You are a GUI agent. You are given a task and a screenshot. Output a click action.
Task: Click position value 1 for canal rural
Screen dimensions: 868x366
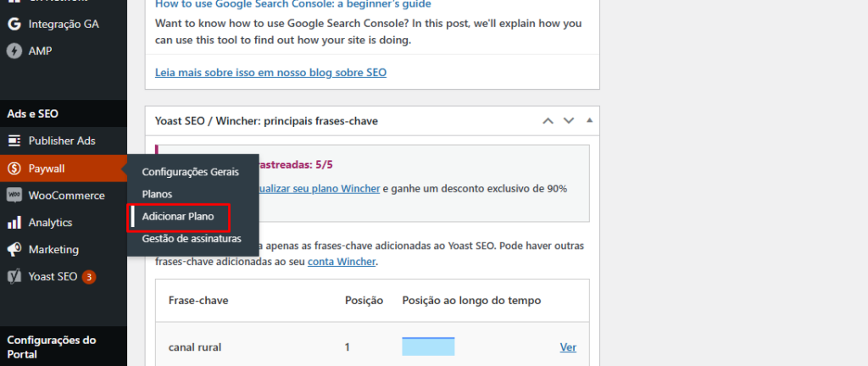click(347, 347)
